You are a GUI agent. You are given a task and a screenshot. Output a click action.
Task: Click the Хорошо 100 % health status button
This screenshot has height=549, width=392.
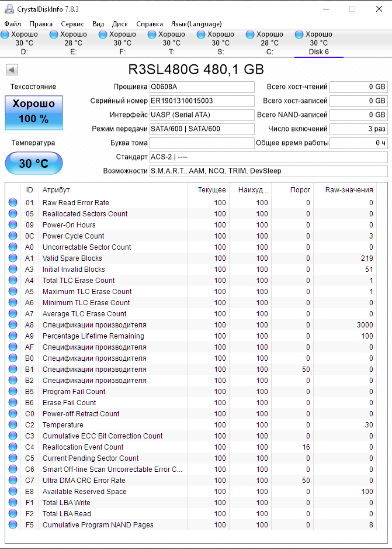point(34,113)
